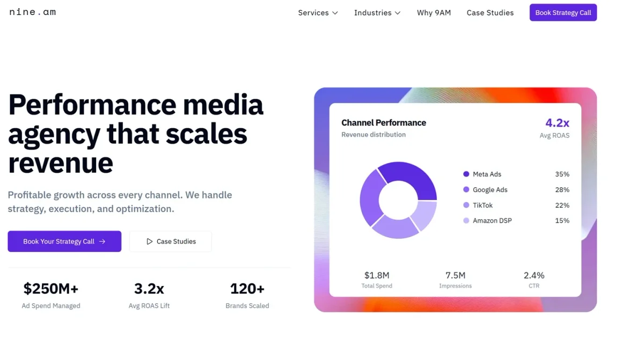Click the Channel Performance card title
This screenshot has height=338, width=644.
click(384, 122)
